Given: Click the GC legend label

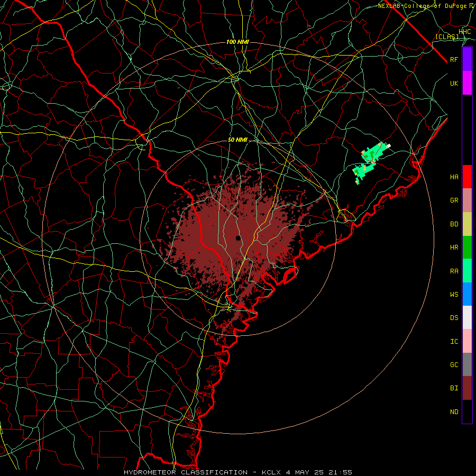Looking at the screenshot, I should [454, 365].
